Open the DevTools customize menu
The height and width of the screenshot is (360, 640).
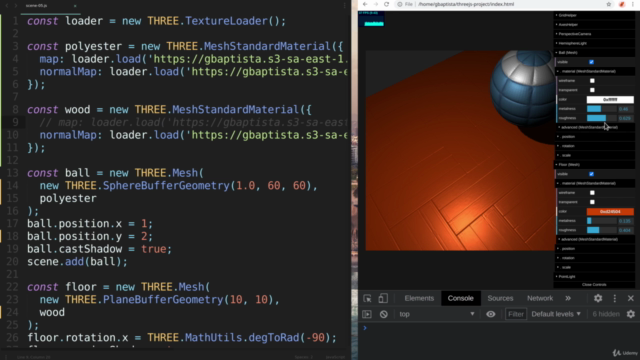[x=615, y=298]
